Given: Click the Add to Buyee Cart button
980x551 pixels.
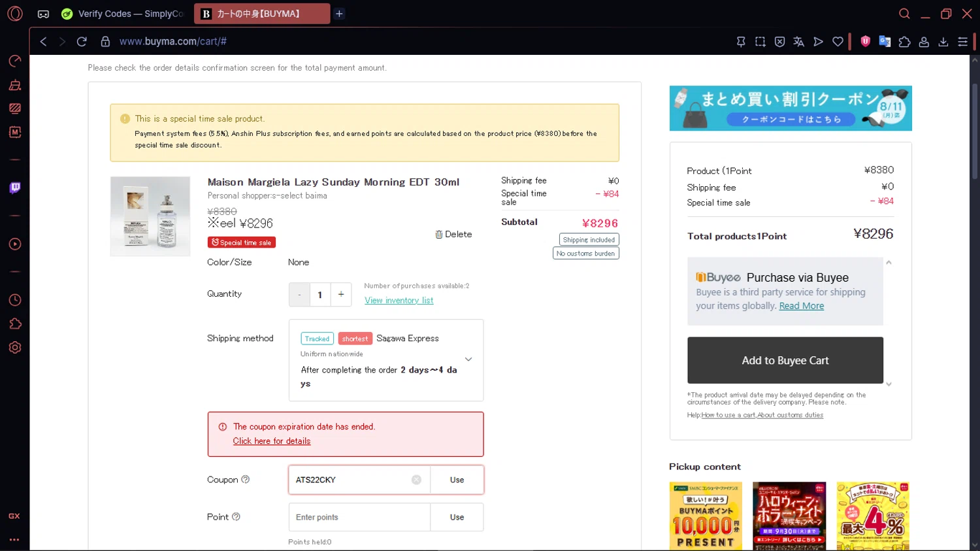Looking at the screenshot, I should (785, 360).
